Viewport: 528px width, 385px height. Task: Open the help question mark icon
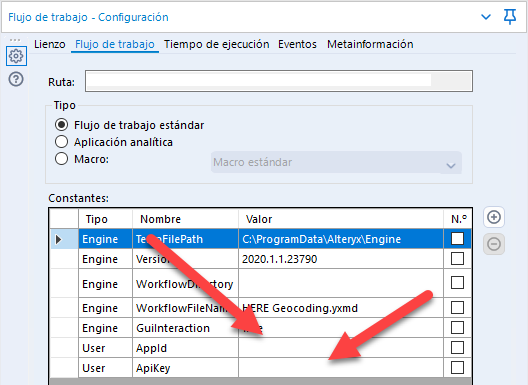click(x=16, y=79)
